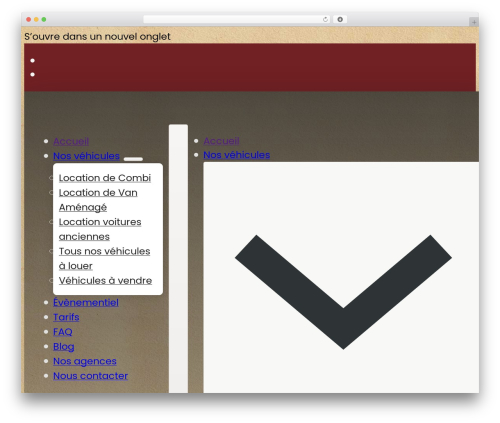Click the yellow minimize window button
The height and width of the screenshot is (423, 500).
[x=36, y=20]
